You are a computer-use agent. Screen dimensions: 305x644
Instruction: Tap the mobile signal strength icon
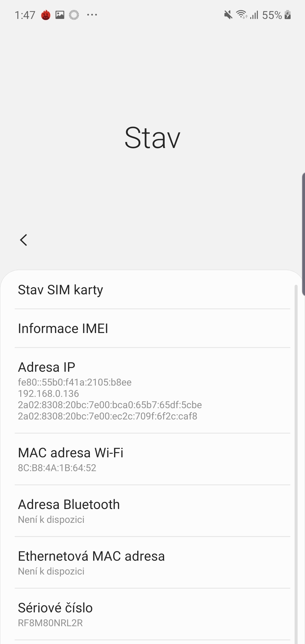[254, 15]
